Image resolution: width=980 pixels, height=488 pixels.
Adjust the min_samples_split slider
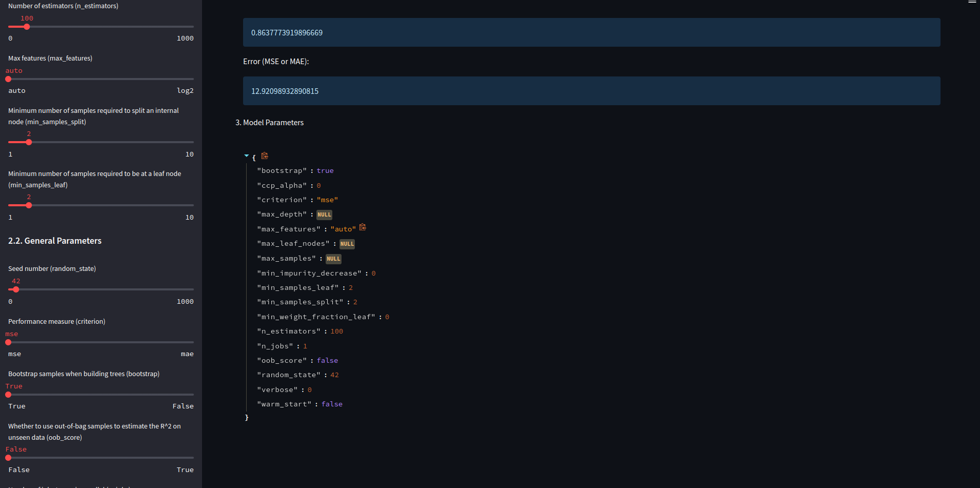pos(28,142)
